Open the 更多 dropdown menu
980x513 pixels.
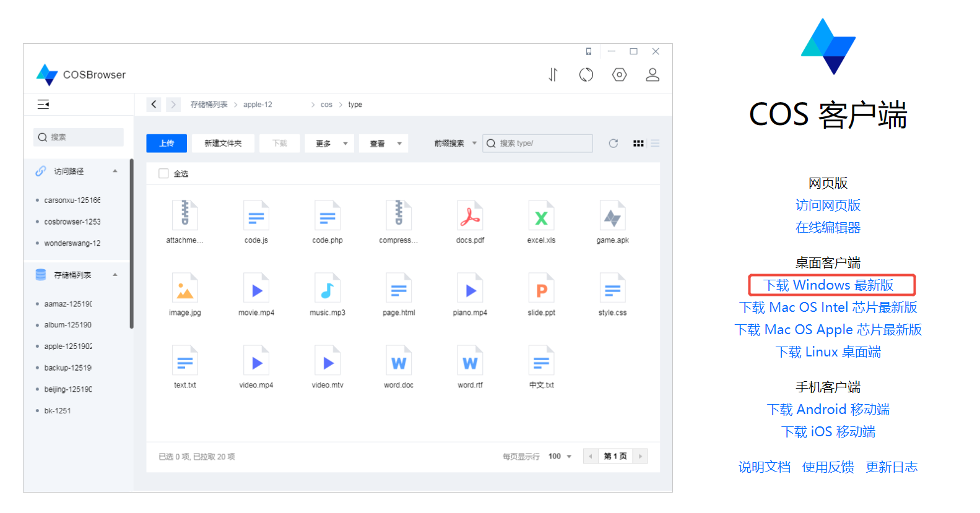coord(329,144)
